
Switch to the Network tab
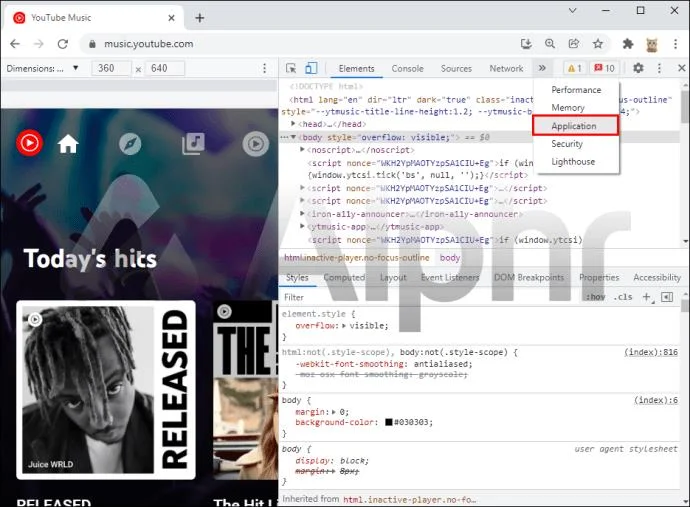506,69
